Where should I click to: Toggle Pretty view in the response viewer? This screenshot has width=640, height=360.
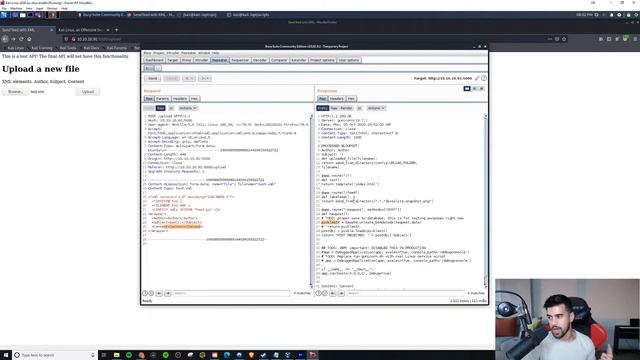pyautogui.click(x=322, y=108)
